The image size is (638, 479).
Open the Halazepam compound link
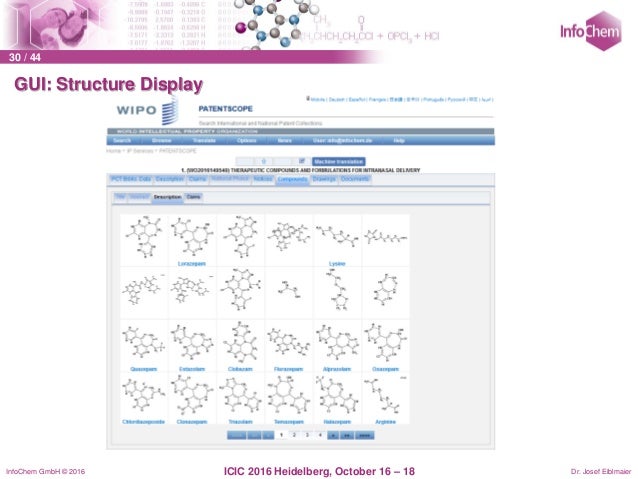pos(337,422)
